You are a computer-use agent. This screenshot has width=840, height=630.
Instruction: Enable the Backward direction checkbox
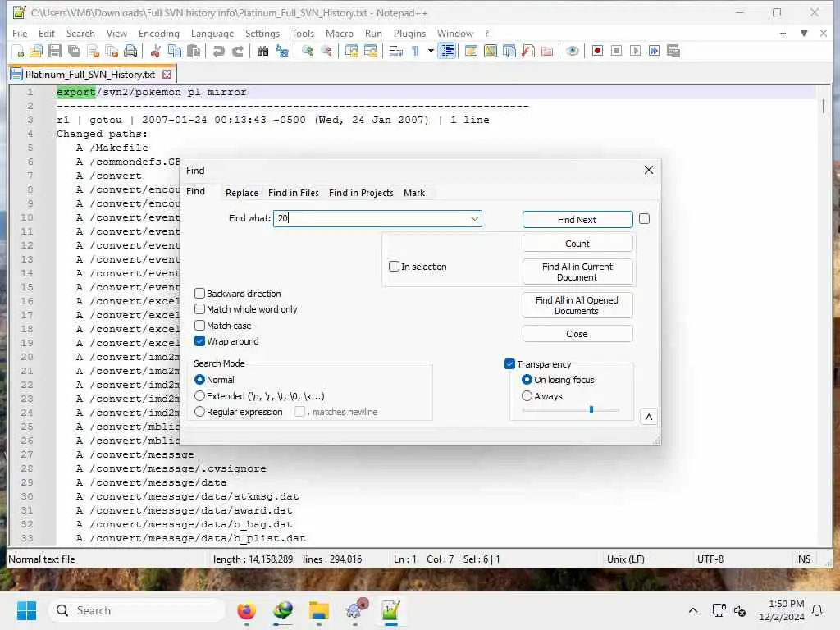pos(200,294)
